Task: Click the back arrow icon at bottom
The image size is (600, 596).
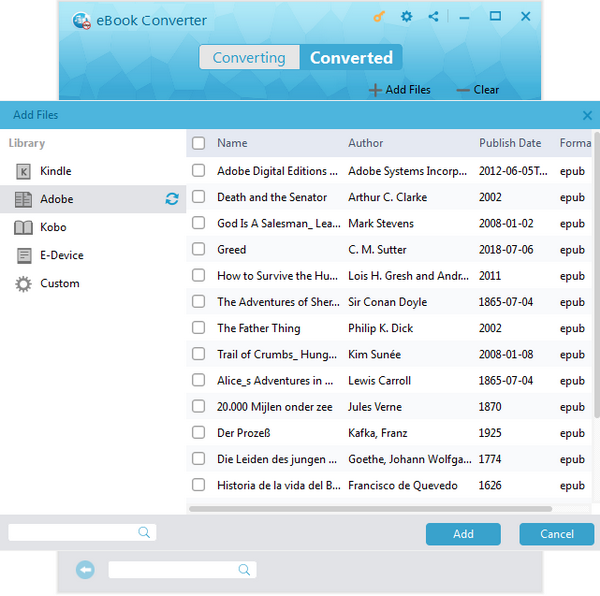Action: click(x=86, y=569)
